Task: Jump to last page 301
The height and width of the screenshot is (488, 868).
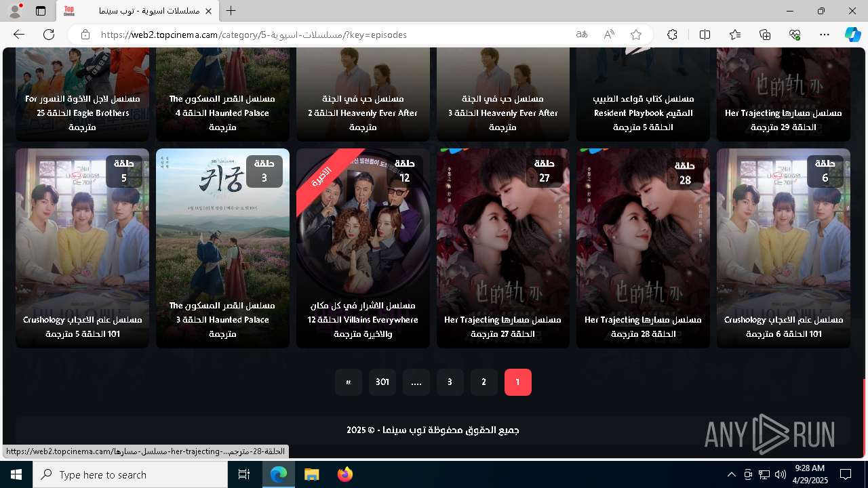Action: (x=382, y=382)
